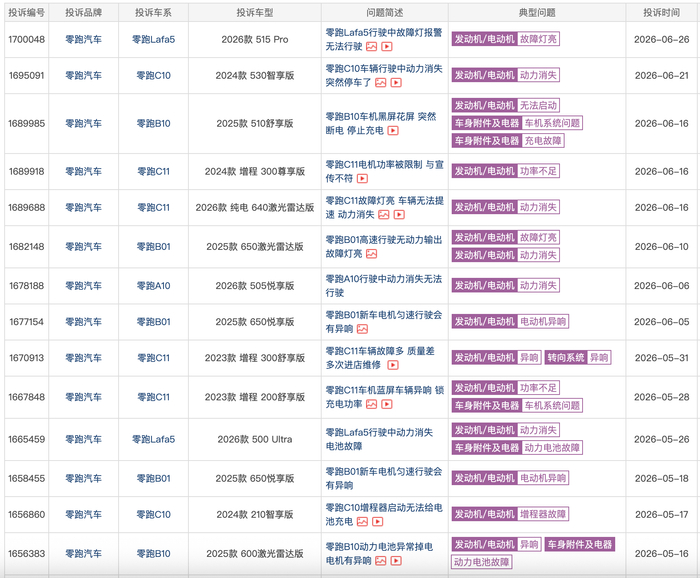The width and height of the screenshot is (700, 578).
Task: Play video icon in complaint 1689918 row
Action: coord(362,179)
